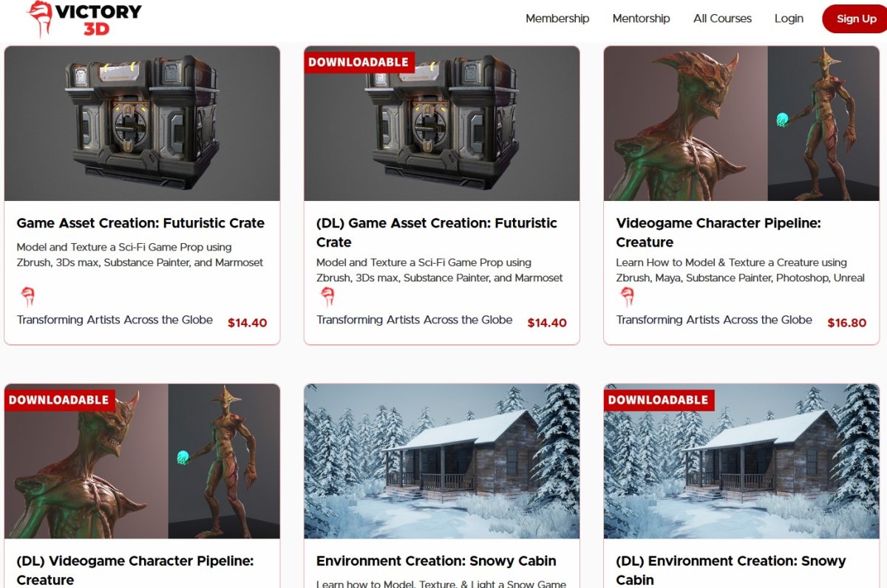Click DOWNLOADABLE badge on (DL) Snowy Cabin thumbnail

pyautogui.click(x=659, y=400)
